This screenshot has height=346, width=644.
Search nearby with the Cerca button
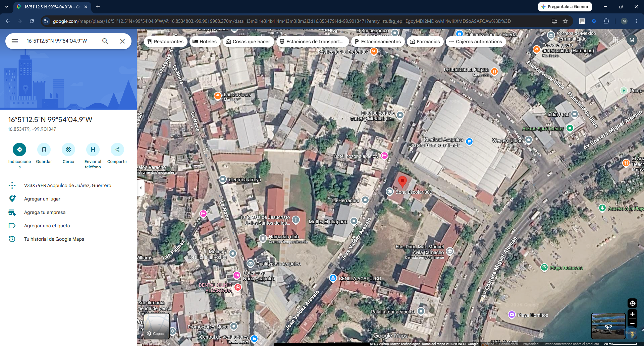[68, 154]
